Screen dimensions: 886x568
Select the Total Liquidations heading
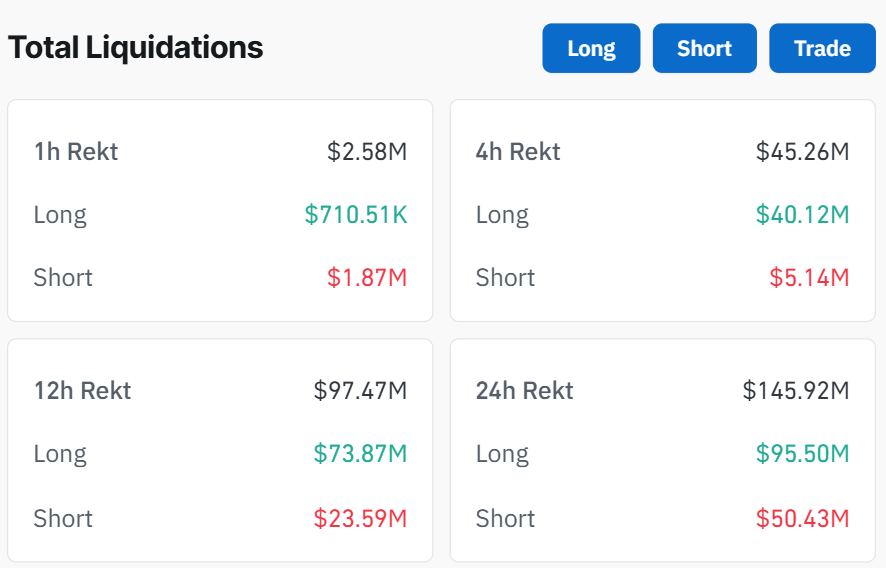point(136,47)
